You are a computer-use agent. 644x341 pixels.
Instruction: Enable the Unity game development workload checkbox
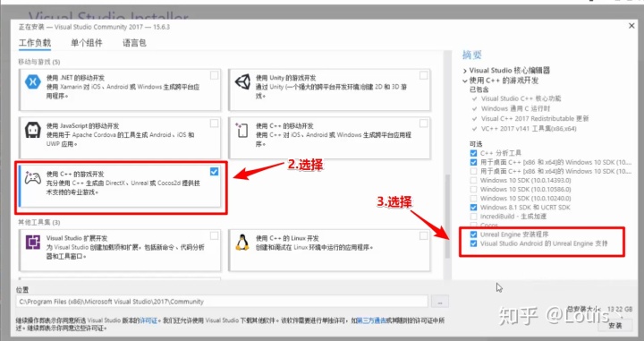[423, 75]
